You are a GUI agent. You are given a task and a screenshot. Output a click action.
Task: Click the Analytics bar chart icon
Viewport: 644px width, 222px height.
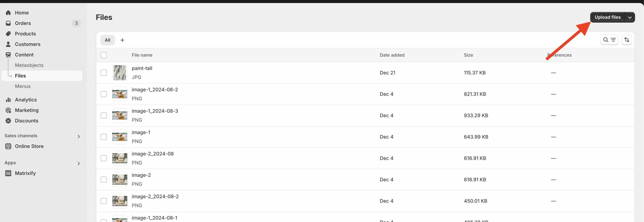(x=8, y=100)
